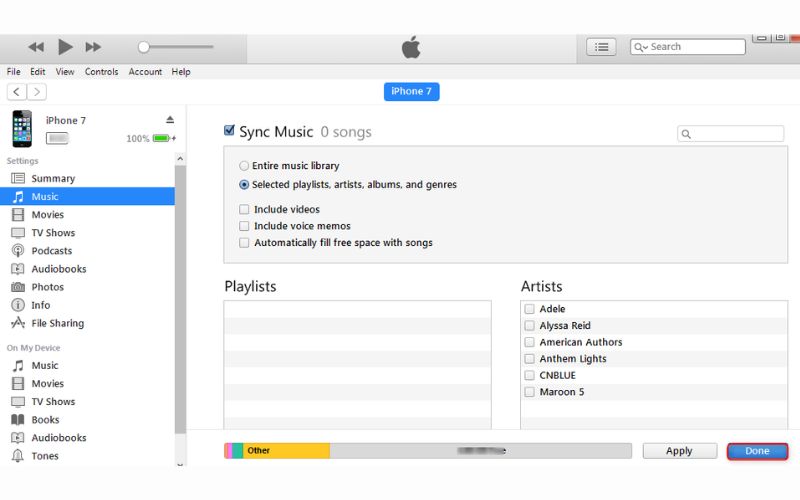Open the Controls menu
Viewport: 800px width, 500px height.
tap(101, 71)
